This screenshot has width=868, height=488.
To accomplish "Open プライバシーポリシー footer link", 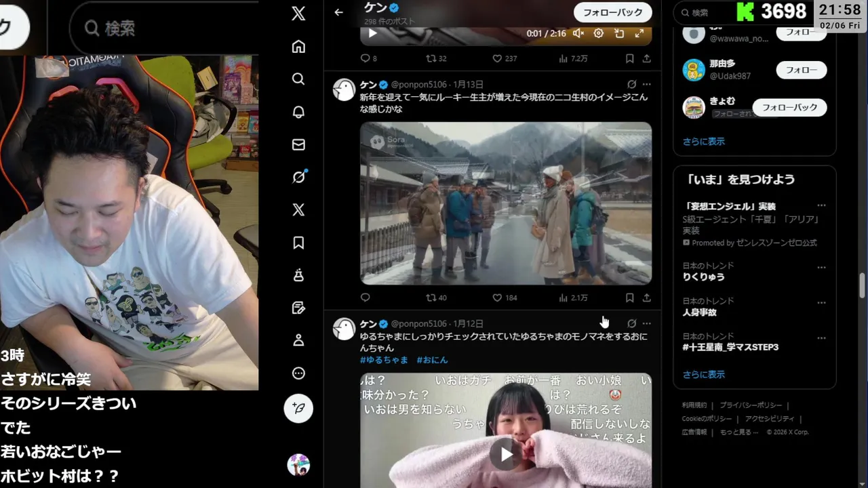I will [x=751, y=405].
